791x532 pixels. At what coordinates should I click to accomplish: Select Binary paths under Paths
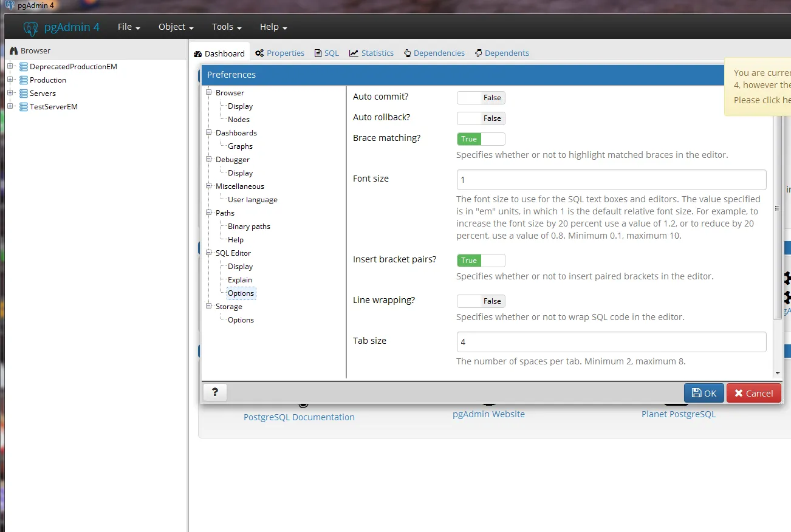coord(249,227)
